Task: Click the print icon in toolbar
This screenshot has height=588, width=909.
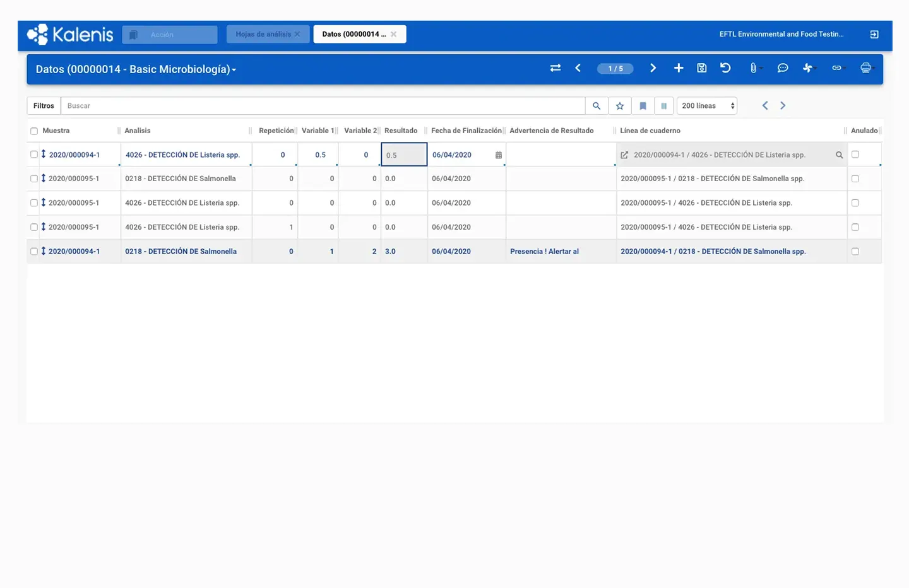Action: [x=865, y=68]
